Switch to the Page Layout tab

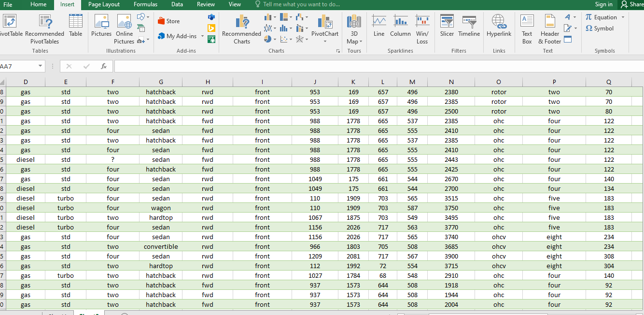pyautogui.click(x=104, y=4)
